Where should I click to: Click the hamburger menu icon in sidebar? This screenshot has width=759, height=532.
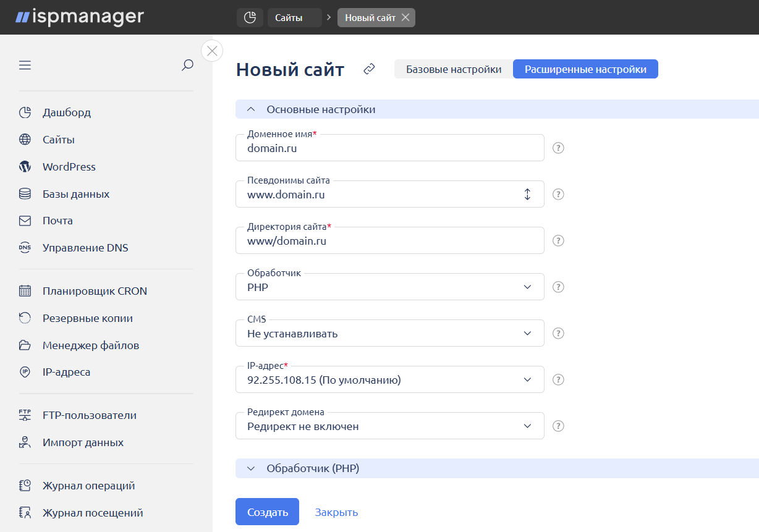[x=25, y=65]
